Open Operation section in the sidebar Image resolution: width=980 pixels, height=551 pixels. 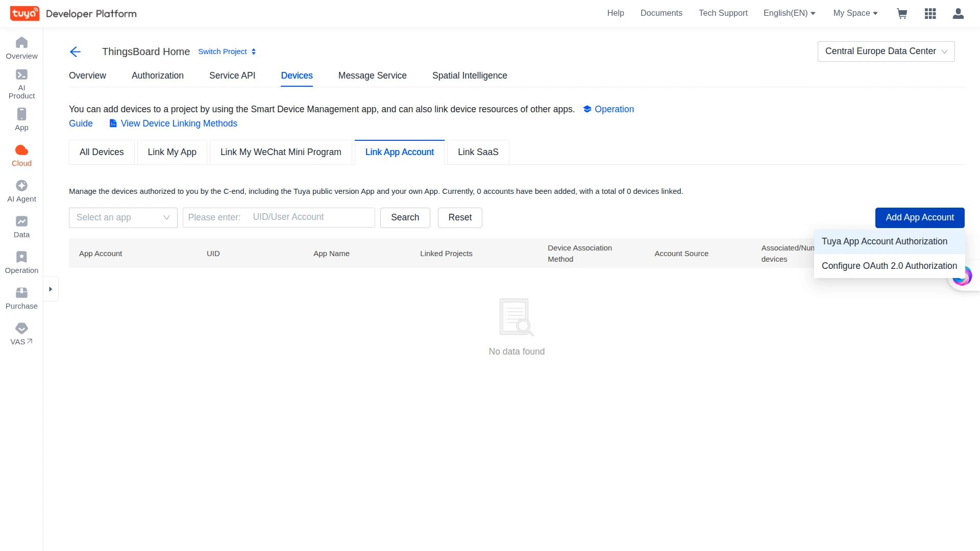[21, 263]
